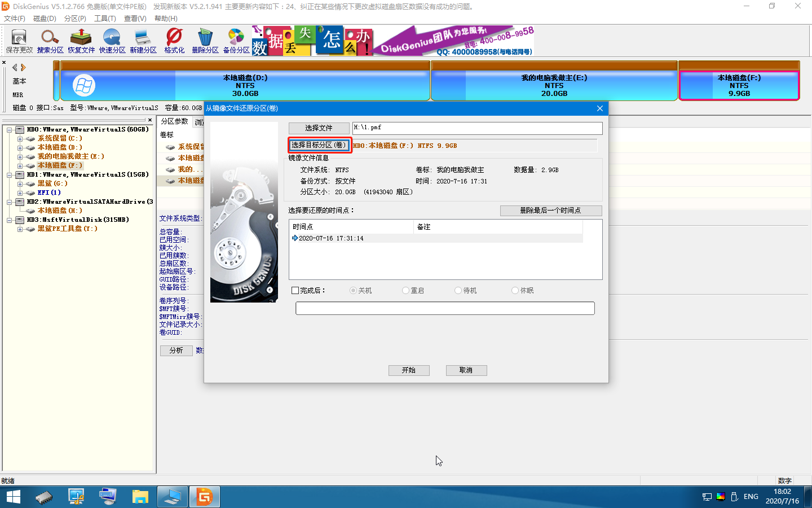Screen dimensions: 812x508
Task: Select 系统保留 (C:) in the disk tree
Action: [60, 138]
